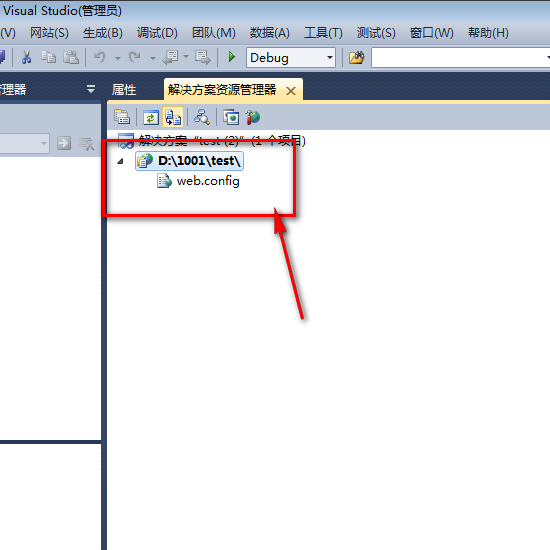Close the 解决方案资源管理器 tab
The width and height of the screenshot is (550, 550).
click(290, 91)
